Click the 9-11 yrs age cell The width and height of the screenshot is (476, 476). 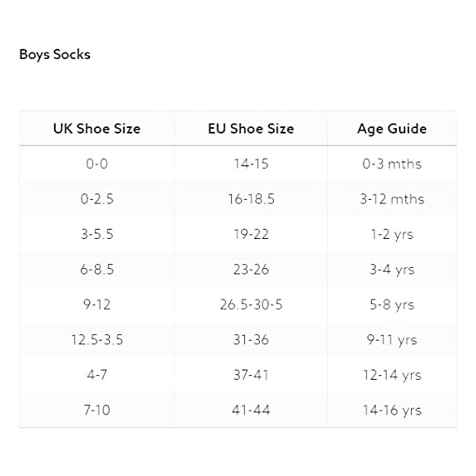click(392, 340)
